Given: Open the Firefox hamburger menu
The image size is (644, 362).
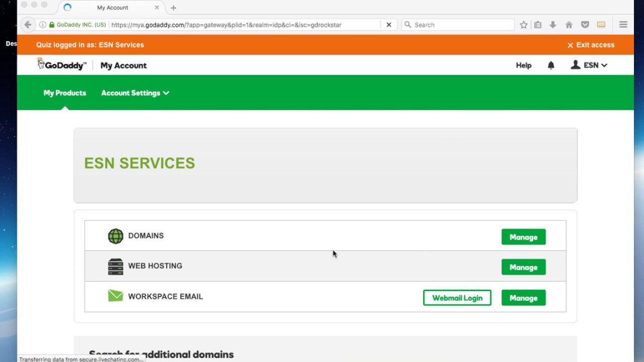Looking at the screenshot, I should (x=623, y=25).
